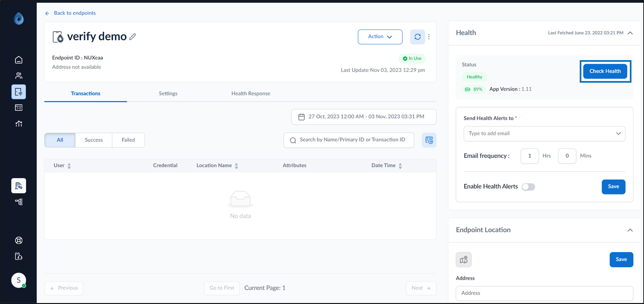This screenshot has width=644, height=304.
Task: Open the user avatar labeled S
Action: pos(19,280)
